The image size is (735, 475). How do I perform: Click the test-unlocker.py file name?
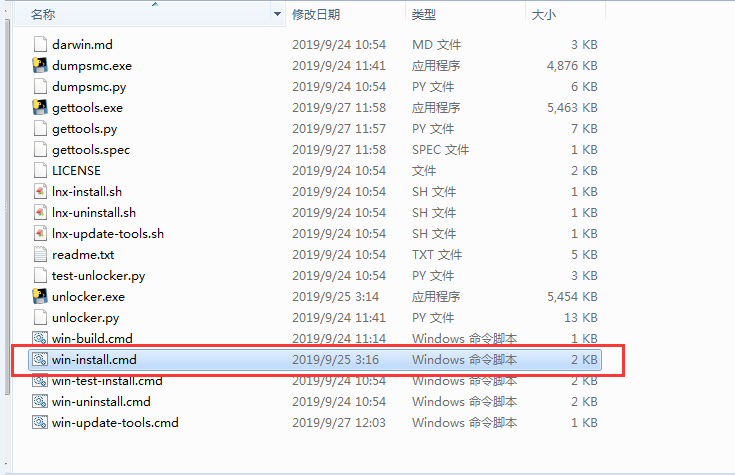pyautogui.click(x=98, y=276)
